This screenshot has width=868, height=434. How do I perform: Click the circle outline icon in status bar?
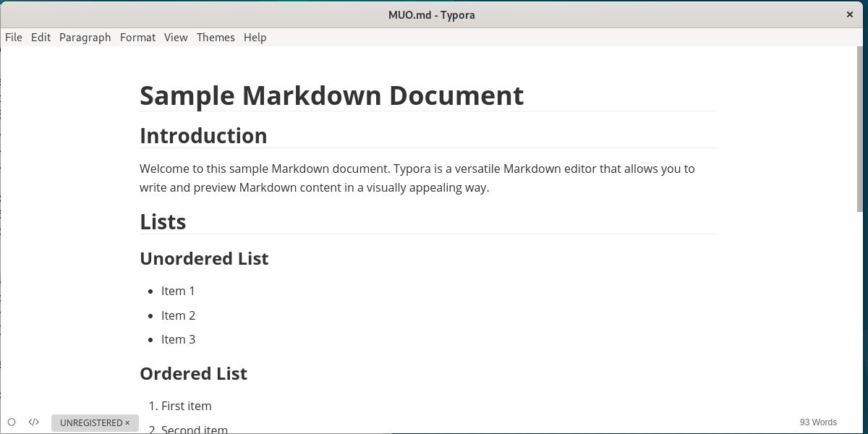coord(12,422)
